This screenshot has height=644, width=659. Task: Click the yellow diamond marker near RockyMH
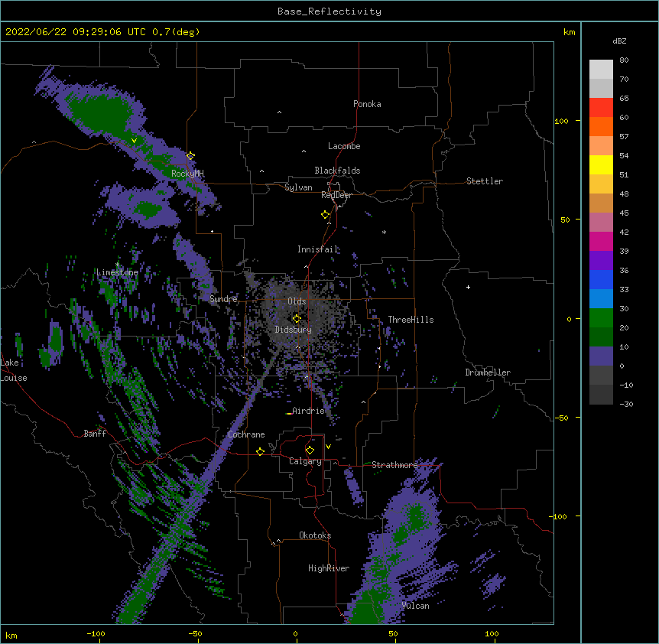coord(190,156)
